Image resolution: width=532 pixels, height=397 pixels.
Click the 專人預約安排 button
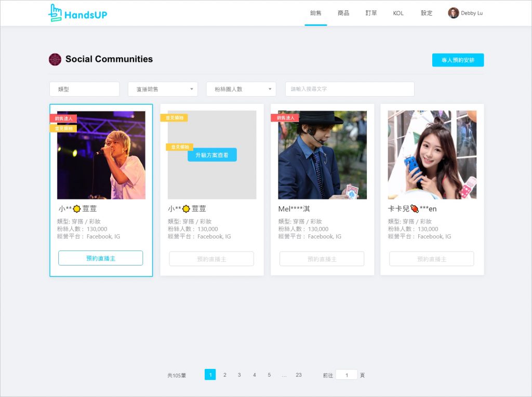(x=458, y=60)
